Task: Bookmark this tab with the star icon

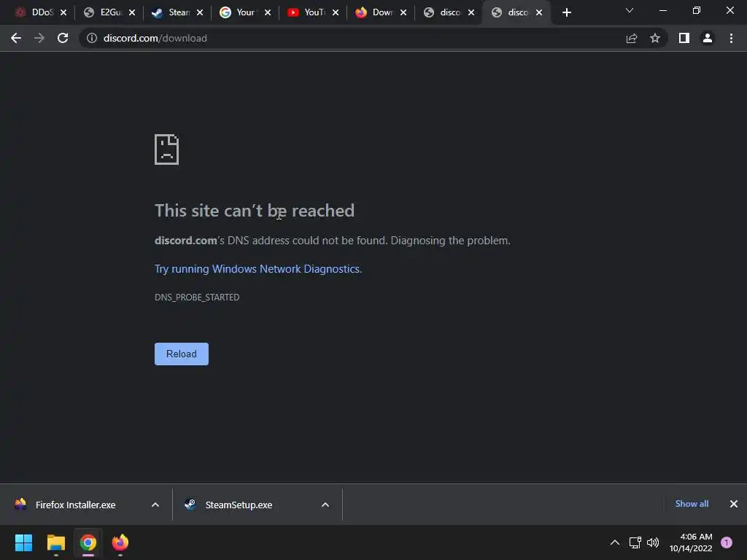Action: click(x=655, y=38)
